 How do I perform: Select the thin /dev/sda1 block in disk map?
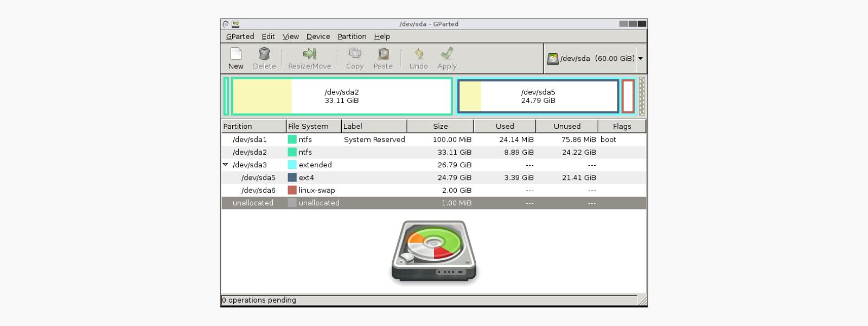(226, 96)
